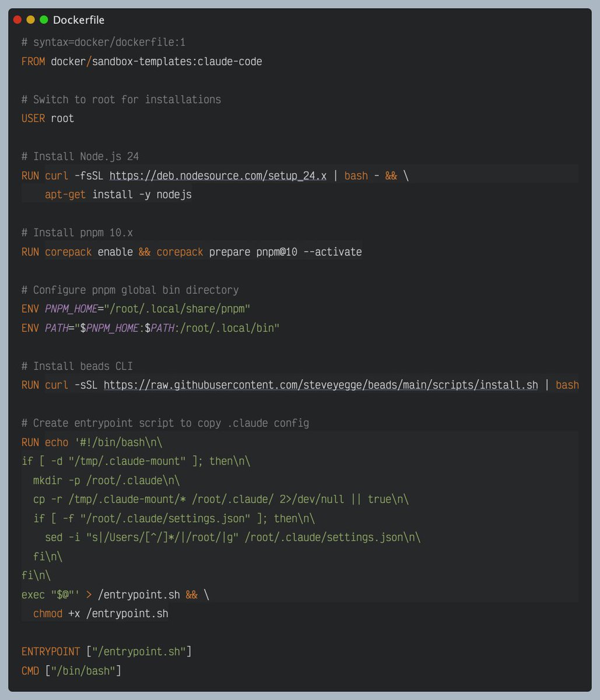600x700 pixels.
Task: Click the '# Install pnpm 10.x' comment
Action: coord(77,233)
